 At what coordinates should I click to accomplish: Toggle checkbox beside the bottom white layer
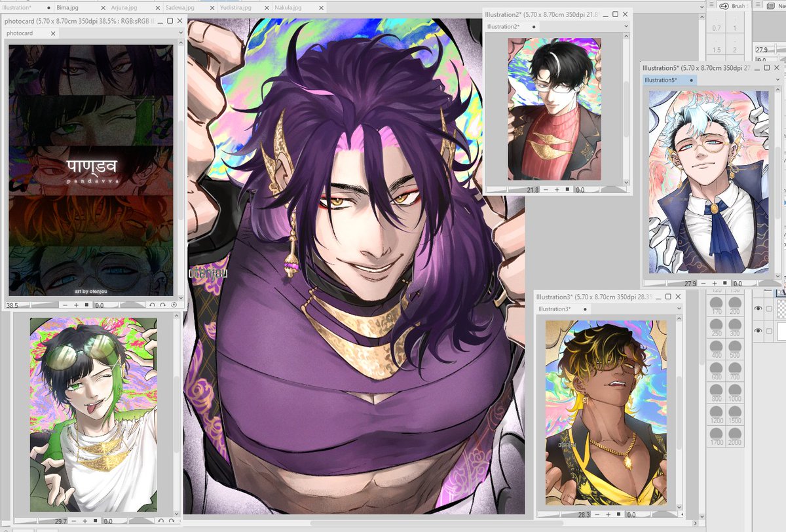(769, 331)
